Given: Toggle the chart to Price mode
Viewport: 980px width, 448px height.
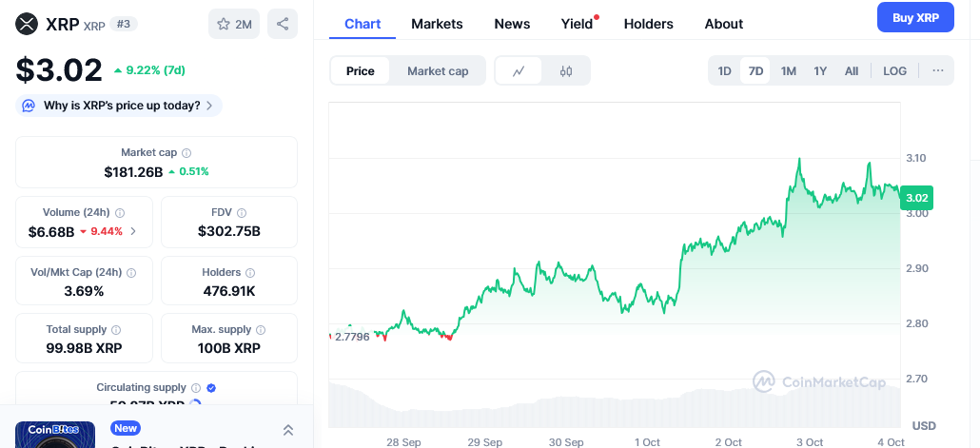Looking at the screenshot, I should pyautogui.click(x=360, y=70).
